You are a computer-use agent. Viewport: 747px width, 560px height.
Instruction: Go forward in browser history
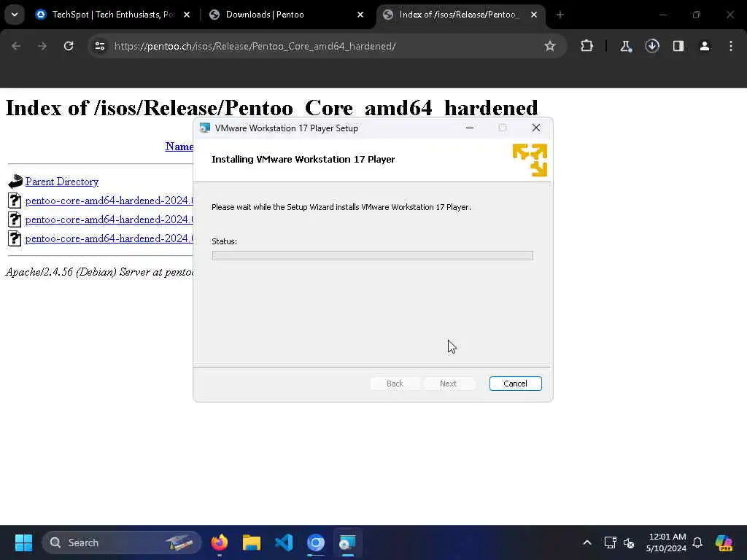point(42,46)
